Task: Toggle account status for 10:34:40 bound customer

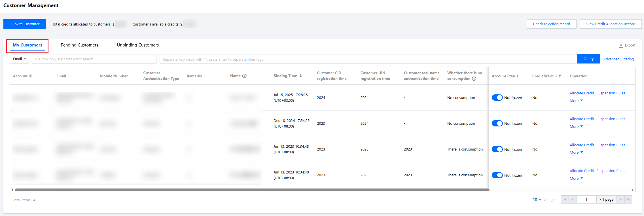Action: [x=497, y=175]
